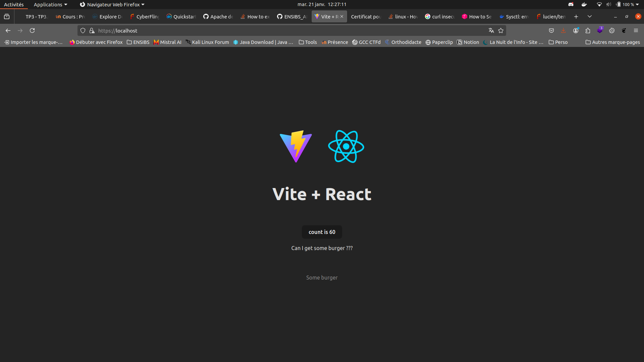
Task: Switch to the 'How to ex' tab
Action: click(x=255, y=16)
